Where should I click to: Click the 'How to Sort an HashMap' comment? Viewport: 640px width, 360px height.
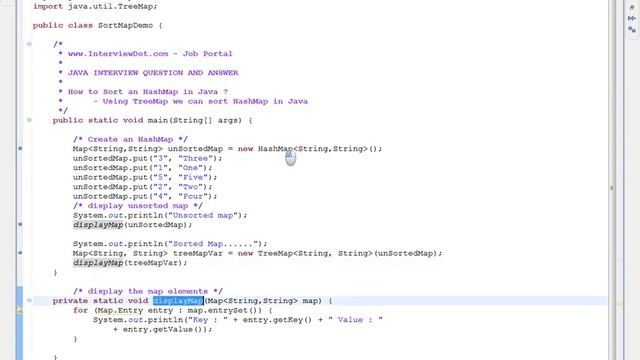point(148,92)
